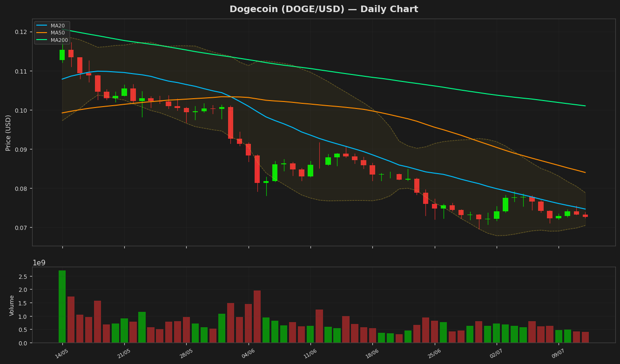Click the tallest green volume bar at 14/05
Image resolution: width=620 pixels, height=364 pixels.
pyautogui.click(x=62, y=307)
